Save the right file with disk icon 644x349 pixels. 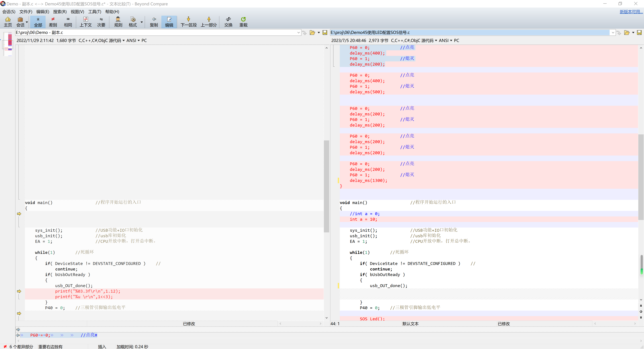pos(639,33)
